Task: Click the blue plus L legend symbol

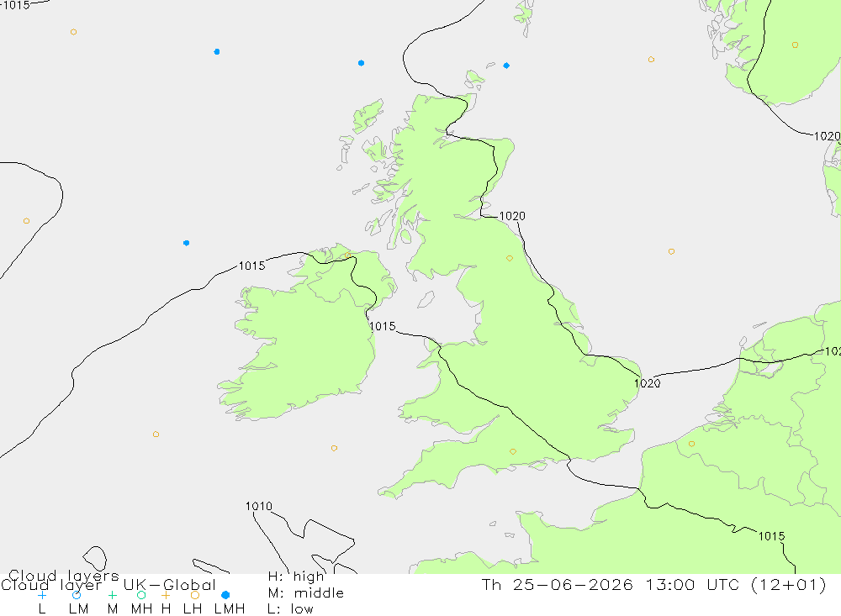Action: [x=42, y=595]
